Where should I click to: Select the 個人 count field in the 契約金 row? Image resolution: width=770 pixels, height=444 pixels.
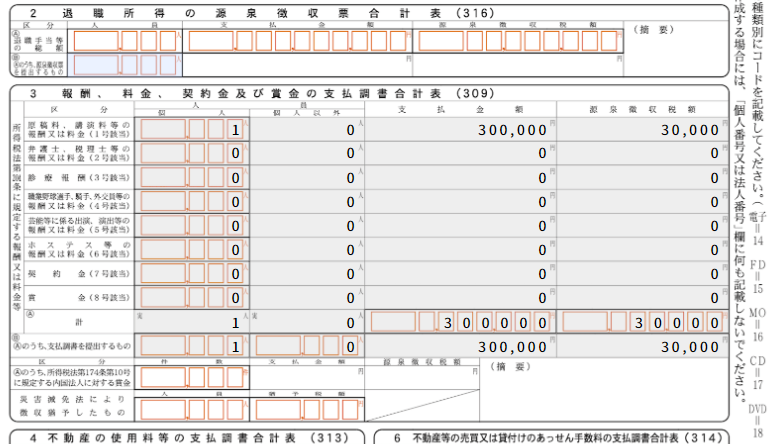[x=192, y=274]
